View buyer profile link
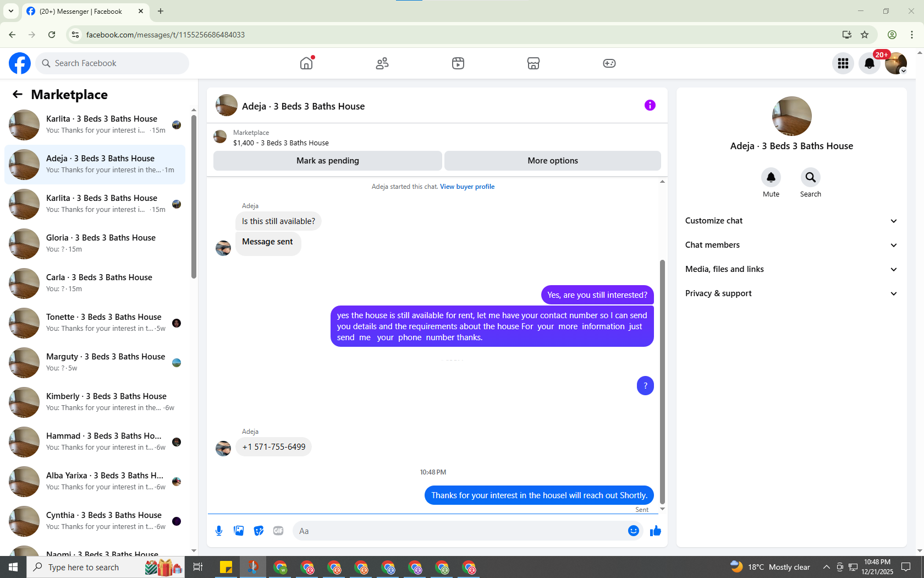 (467, 187)
